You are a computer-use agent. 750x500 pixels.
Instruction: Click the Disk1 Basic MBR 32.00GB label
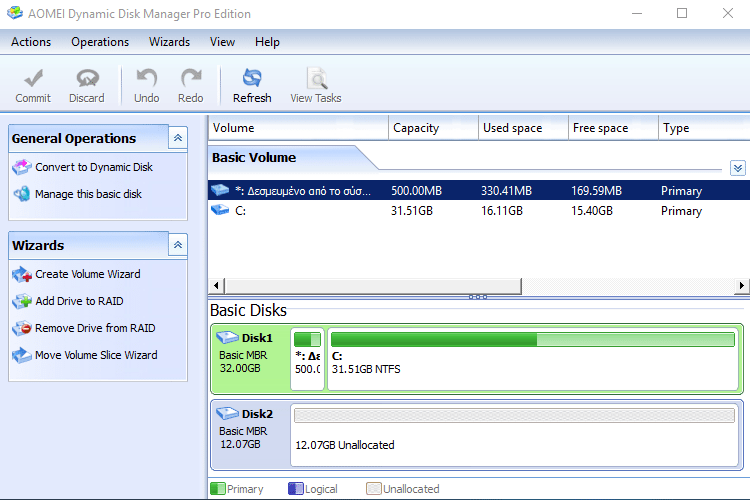click(243, 361)
